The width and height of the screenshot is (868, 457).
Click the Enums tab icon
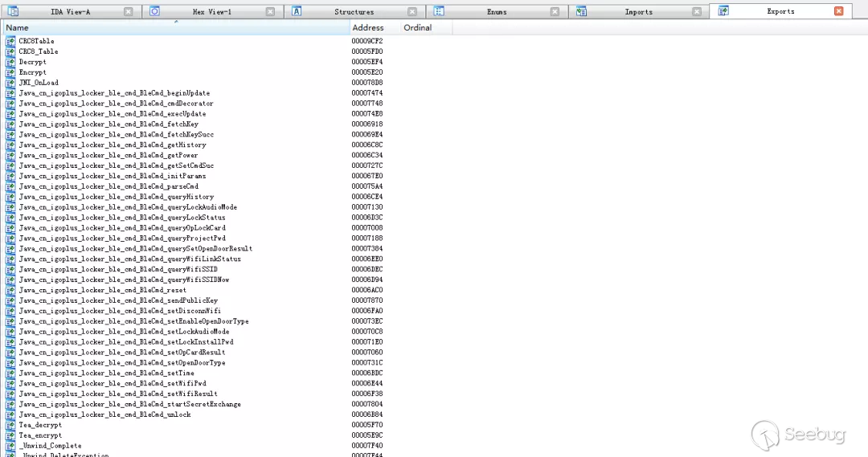439,11
